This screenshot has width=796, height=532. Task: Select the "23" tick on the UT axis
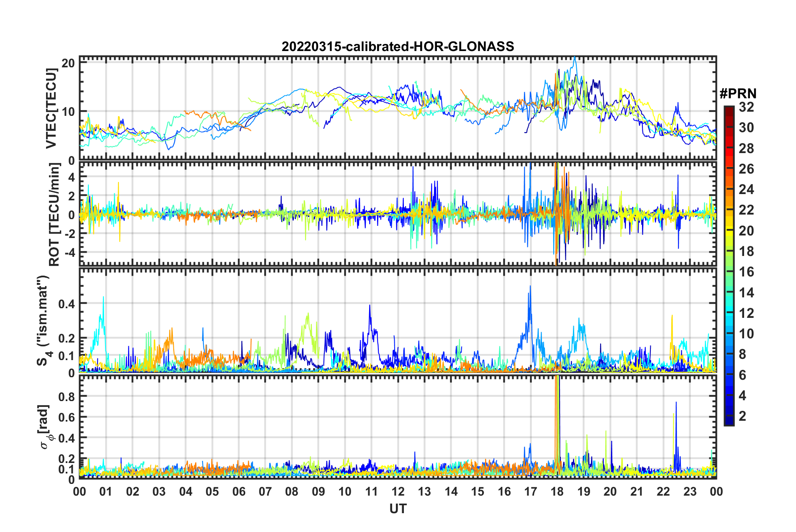(x=690, y=491)
